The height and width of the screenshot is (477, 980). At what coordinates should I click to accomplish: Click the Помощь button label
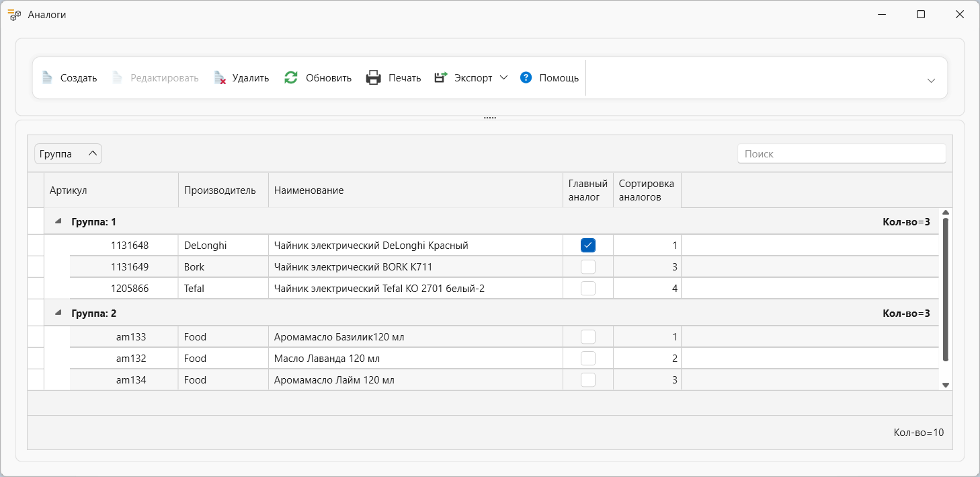(559, 78)
